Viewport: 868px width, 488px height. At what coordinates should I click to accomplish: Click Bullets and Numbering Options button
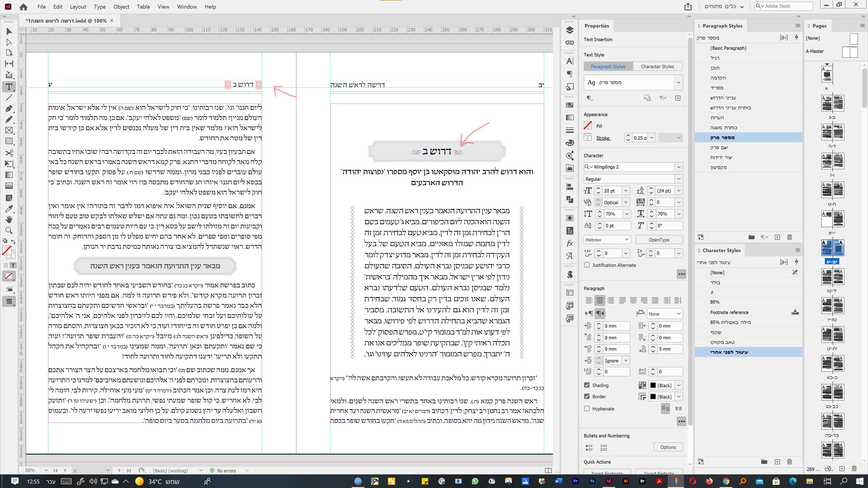[x=668, y=447]
